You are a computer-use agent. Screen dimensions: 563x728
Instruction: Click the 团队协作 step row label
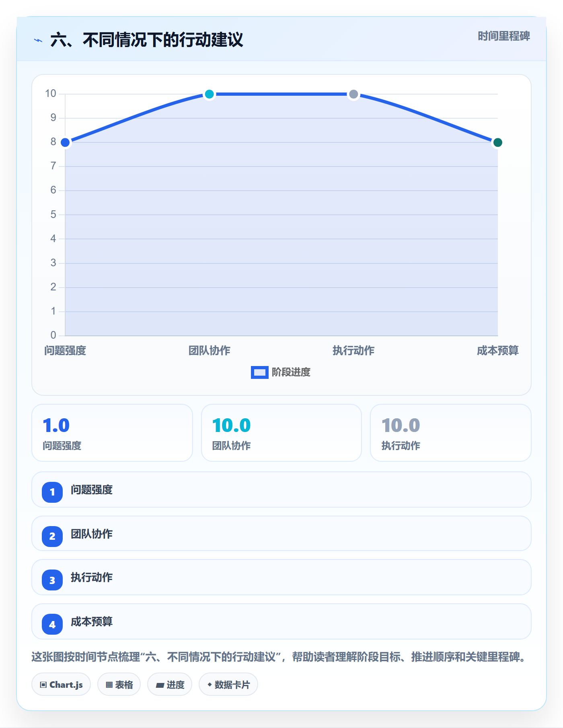pos(92,534)
